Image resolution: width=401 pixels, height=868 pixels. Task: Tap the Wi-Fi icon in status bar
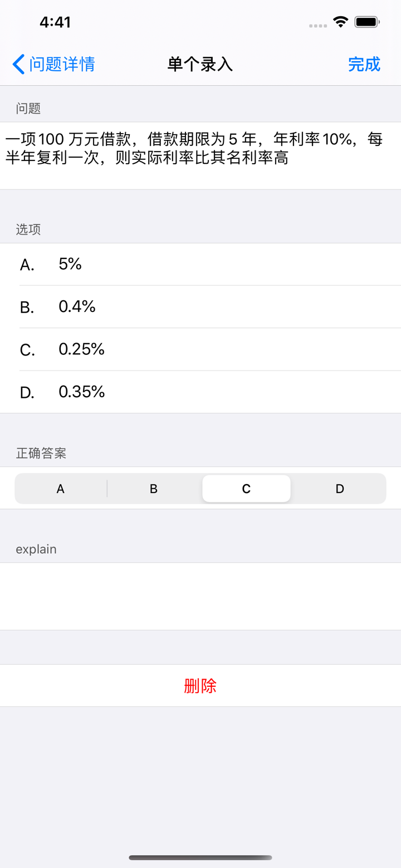point(340,21)
